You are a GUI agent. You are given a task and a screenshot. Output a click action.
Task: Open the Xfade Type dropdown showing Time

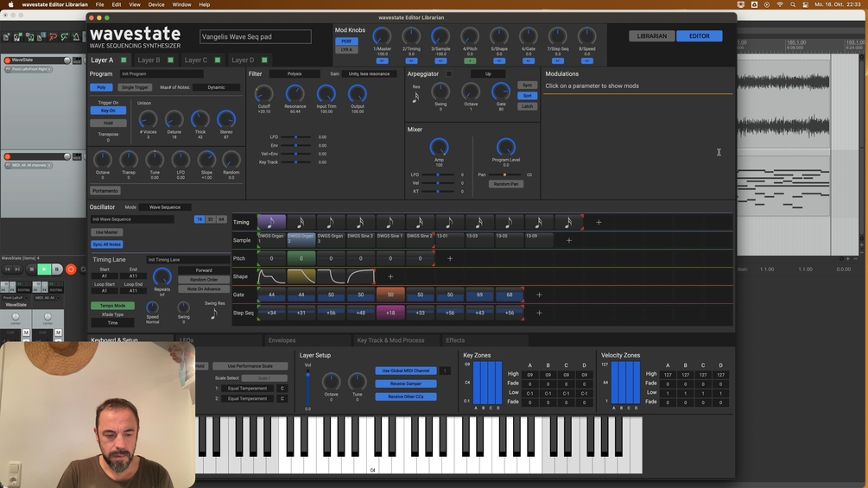pyautogui.click(x=112, y=322)
